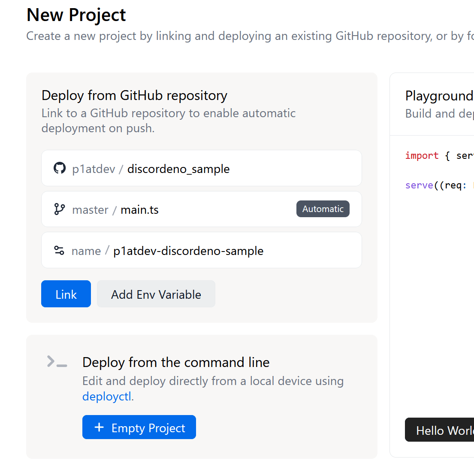The image size is (474, 476).
Task: Open the master / main.ts branch selector
Action: [202, 209]
